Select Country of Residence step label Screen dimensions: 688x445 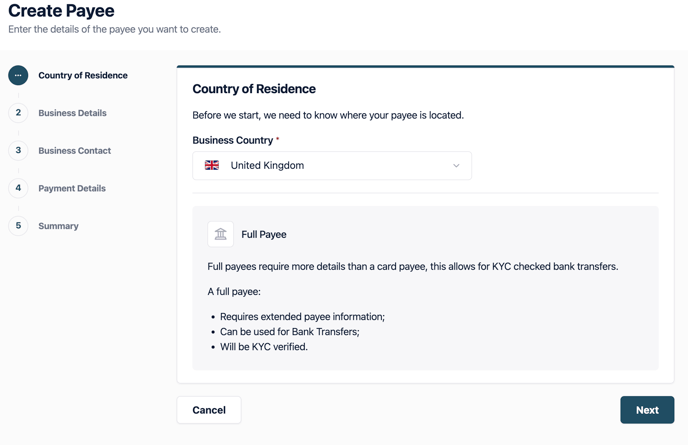83,75
